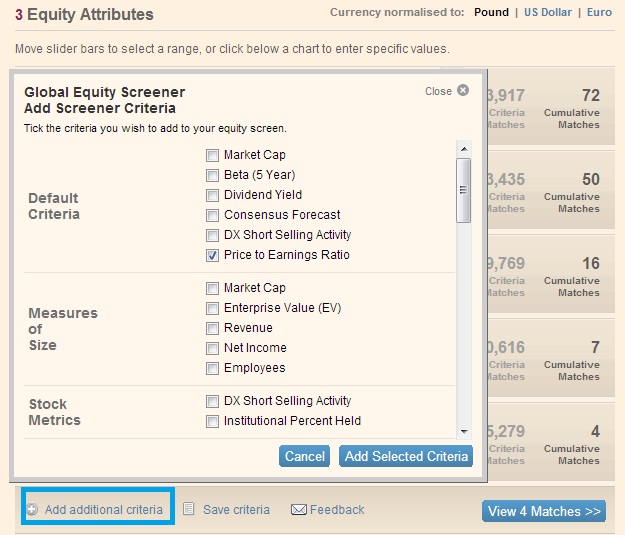This screenshot has width=625, height=535.
Task: Switch currency to Euro
Action: [x=600, y=13]
